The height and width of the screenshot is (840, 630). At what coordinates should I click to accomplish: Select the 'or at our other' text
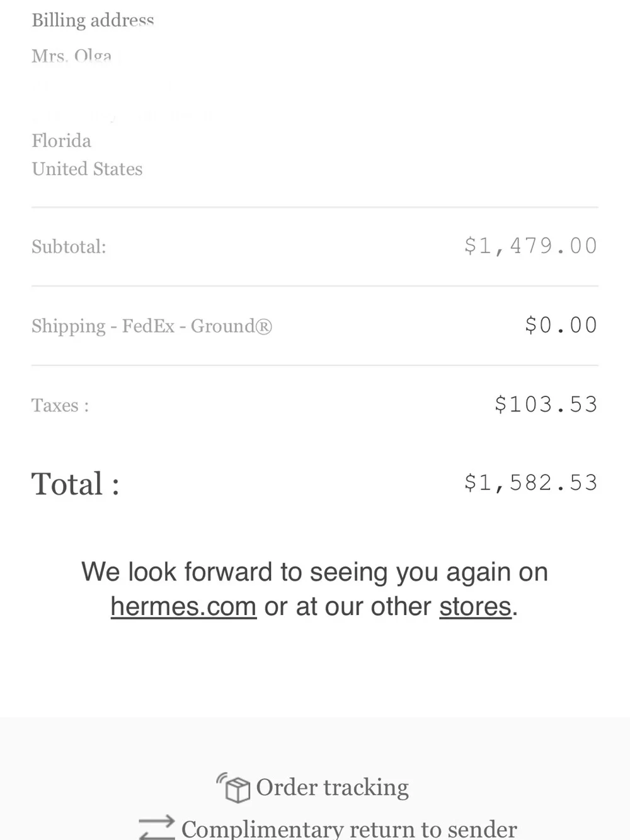tap(348, 607)
